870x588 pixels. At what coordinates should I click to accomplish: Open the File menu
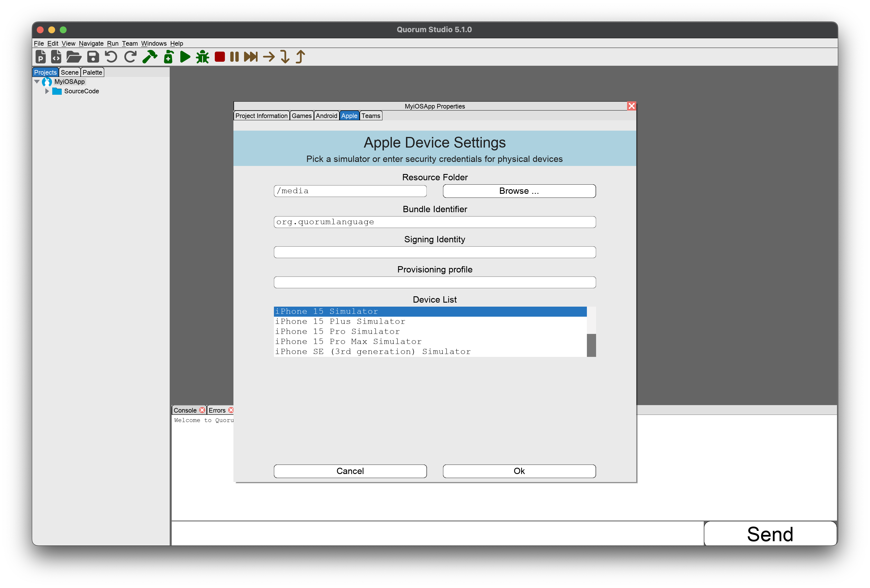(x=38, y=43)
